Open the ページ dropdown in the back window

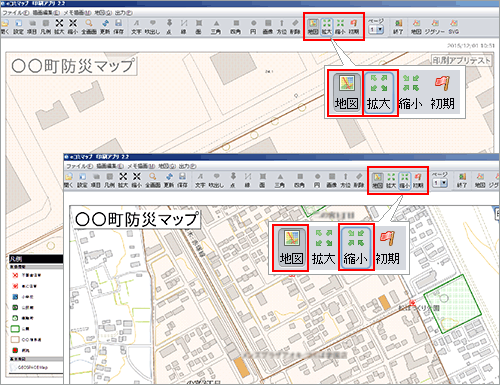pos(376,30)
